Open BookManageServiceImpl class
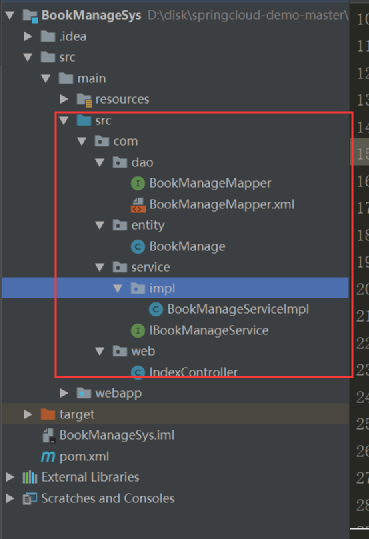The width and height of the screenshot is (369, 539). pos(238,309)
